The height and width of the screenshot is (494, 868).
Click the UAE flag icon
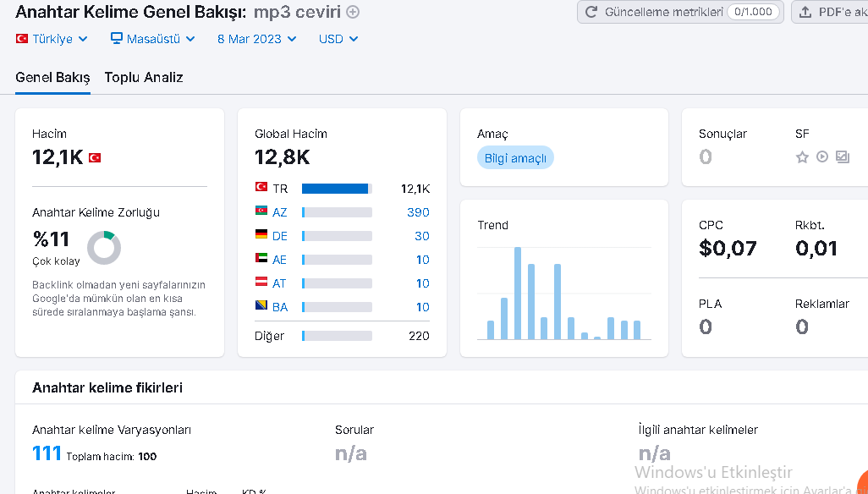tap(261, 258)
